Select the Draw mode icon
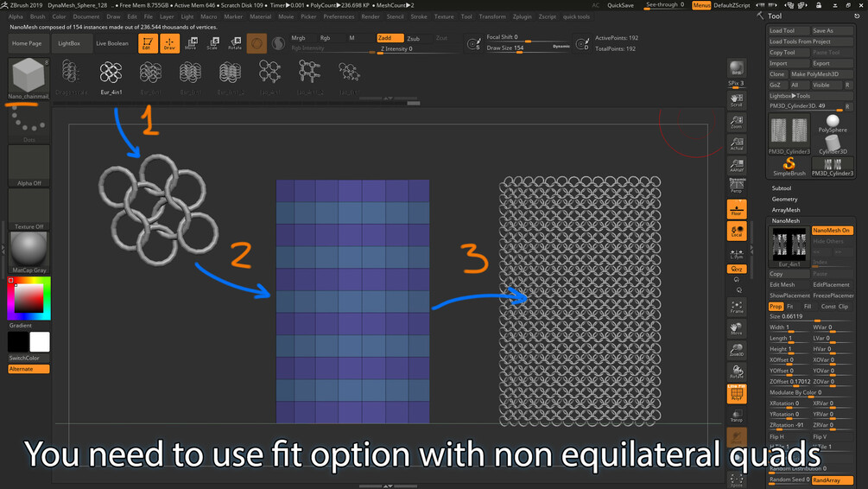Screen dimensions: 868x489 click(170, 43)
